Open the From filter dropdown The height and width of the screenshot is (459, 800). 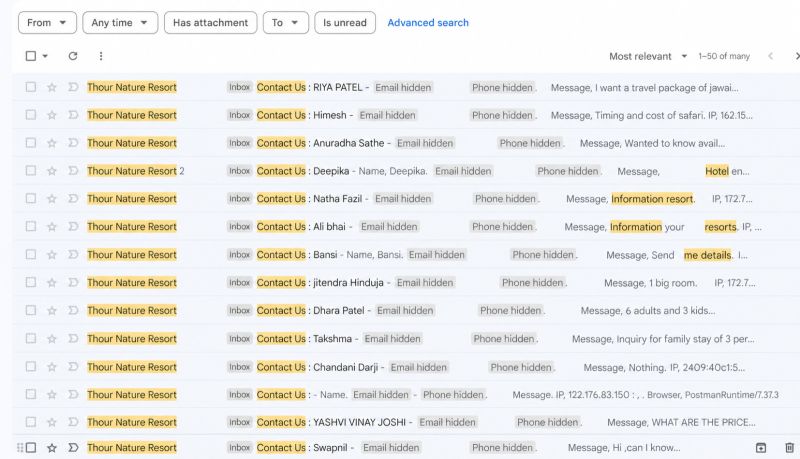point(47,23)
